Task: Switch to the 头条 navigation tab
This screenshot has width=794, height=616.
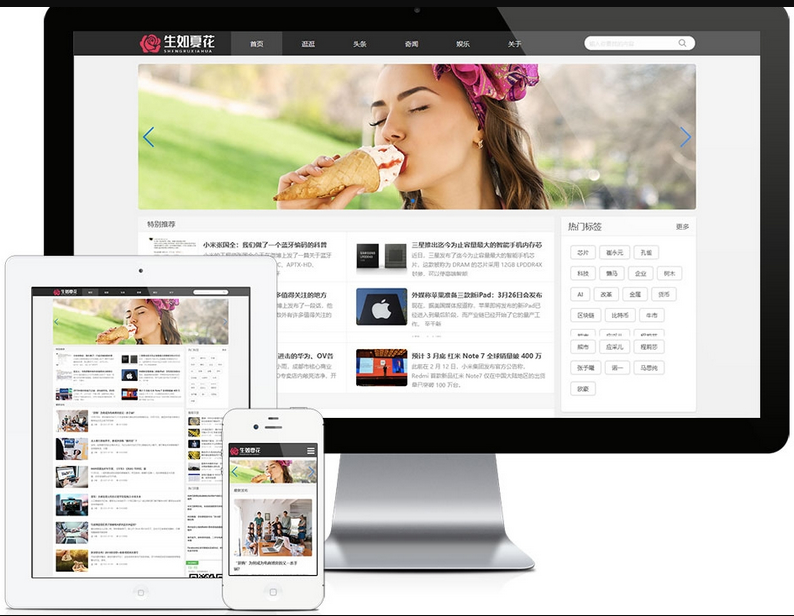Action: [360, 44]
